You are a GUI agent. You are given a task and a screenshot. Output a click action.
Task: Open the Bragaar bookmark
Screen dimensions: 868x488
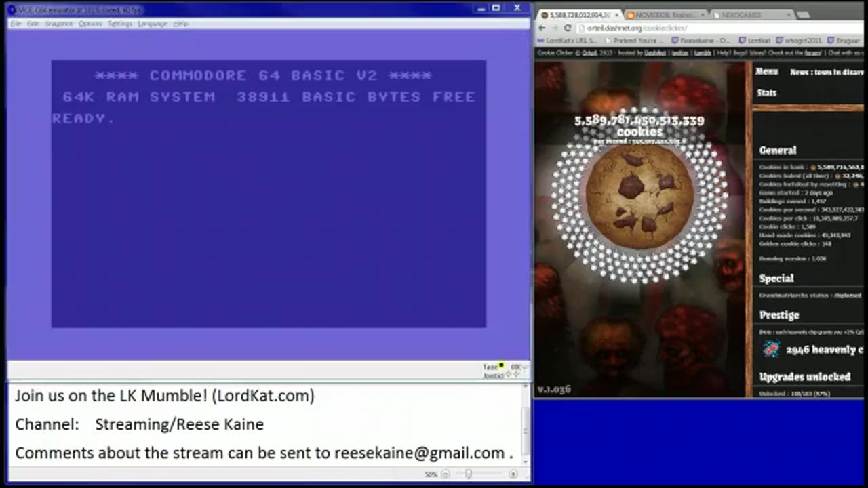pyautogui.click(x=844, y=41)
